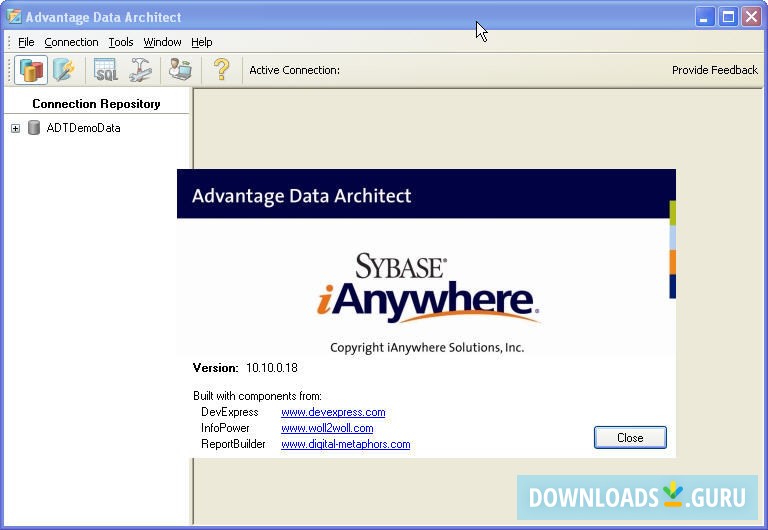Viewport: 768px width, 530px height.
Task: Open the File menu
Action: click(x=26, y=42)
